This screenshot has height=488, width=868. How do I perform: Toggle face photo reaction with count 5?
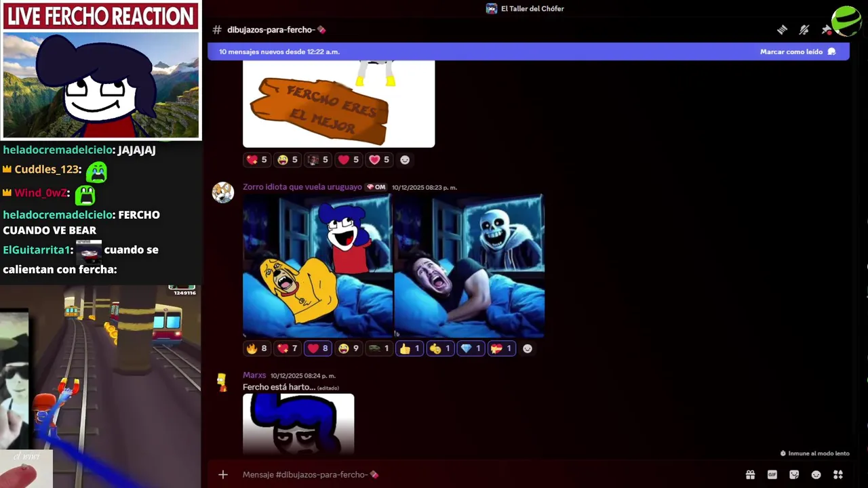click(318, 160)
